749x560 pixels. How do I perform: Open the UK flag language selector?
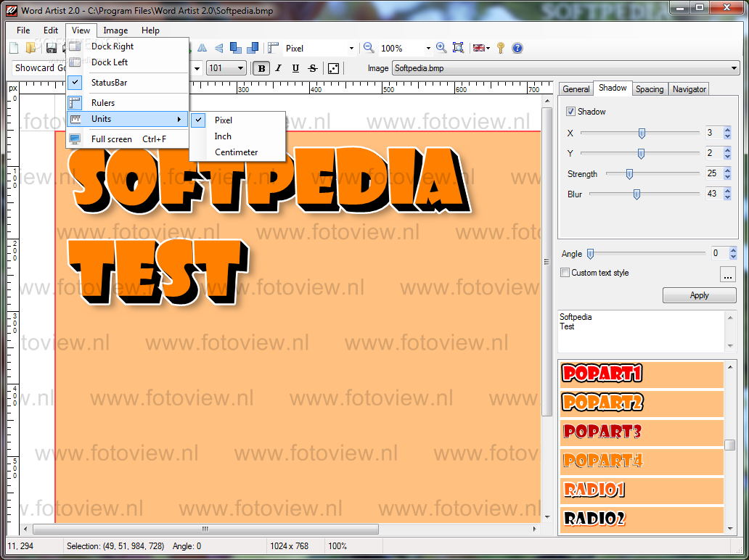tap(481, 48)
